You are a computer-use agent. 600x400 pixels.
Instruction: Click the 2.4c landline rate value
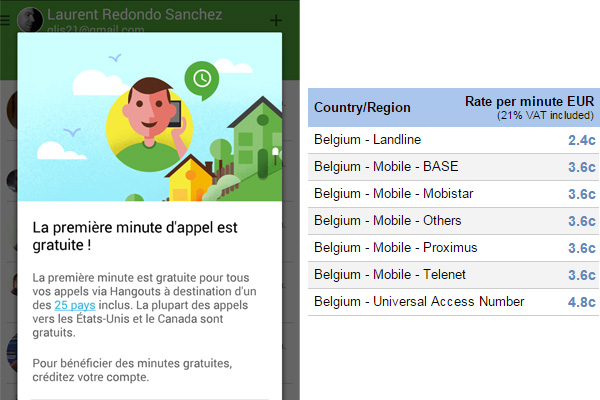click(582, 140)
